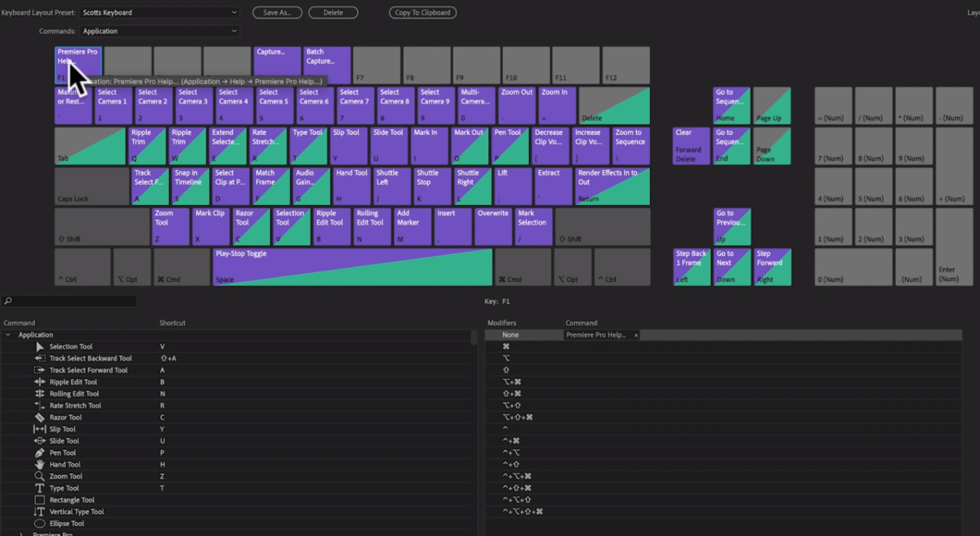Click Copy To Clipboard
Viewport: 980px width, 536px height.
422,12
